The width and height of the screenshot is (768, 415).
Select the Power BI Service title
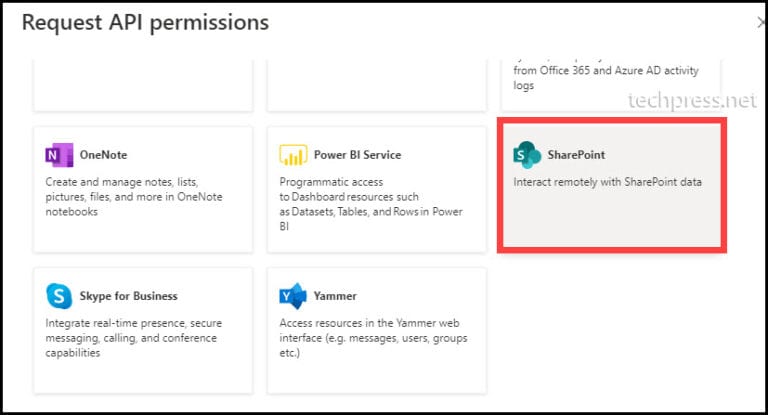coord(358,155)
